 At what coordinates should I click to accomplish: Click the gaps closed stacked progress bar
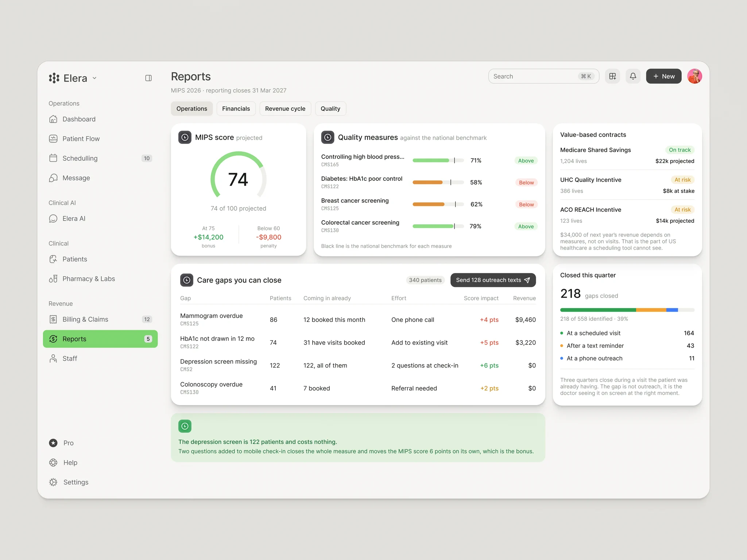[x=627, y=310]
